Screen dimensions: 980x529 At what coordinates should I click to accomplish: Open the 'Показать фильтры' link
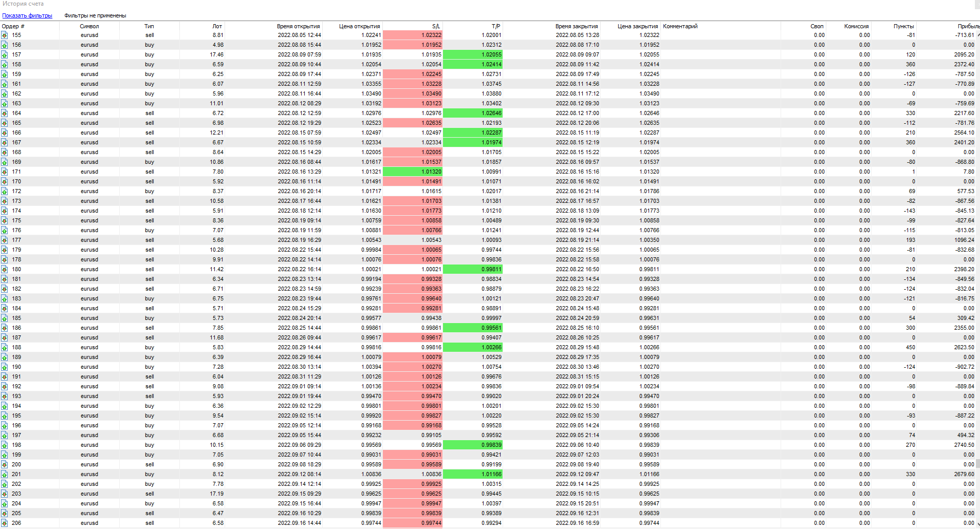[27, 15]
